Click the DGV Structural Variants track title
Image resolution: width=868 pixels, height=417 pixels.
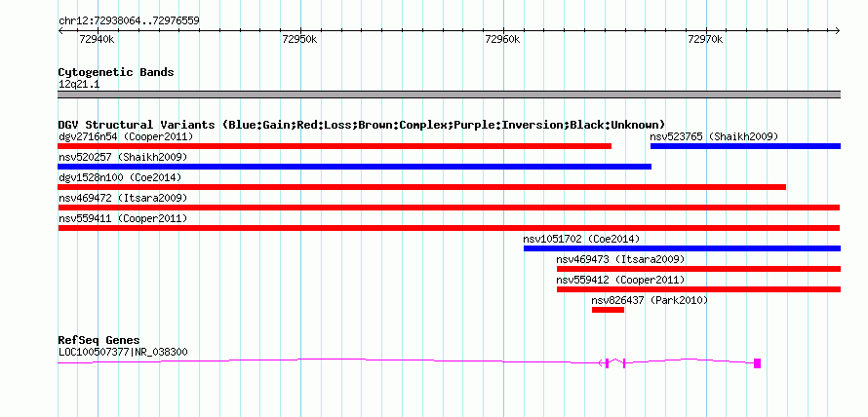362,125
